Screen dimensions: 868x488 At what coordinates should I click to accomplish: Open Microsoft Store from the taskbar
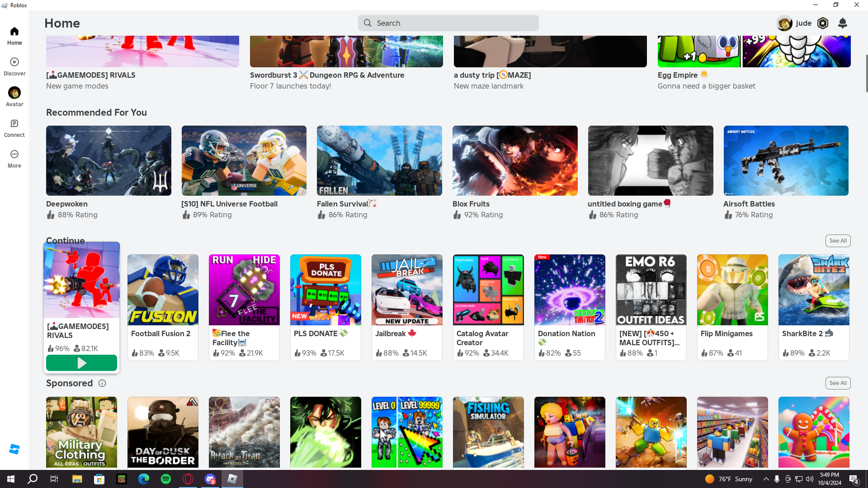[99, 479]
